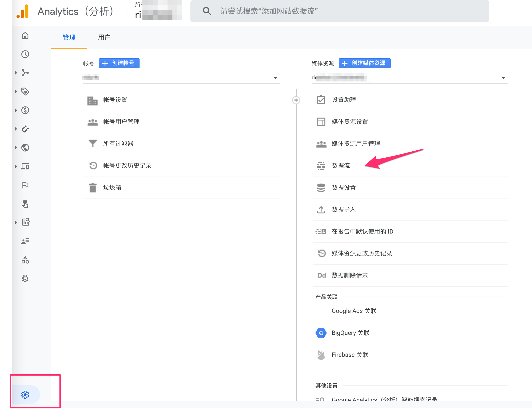Click the 所有过滤器 funnel icon
Screen dimensions: 532x418
pos(93,144)
